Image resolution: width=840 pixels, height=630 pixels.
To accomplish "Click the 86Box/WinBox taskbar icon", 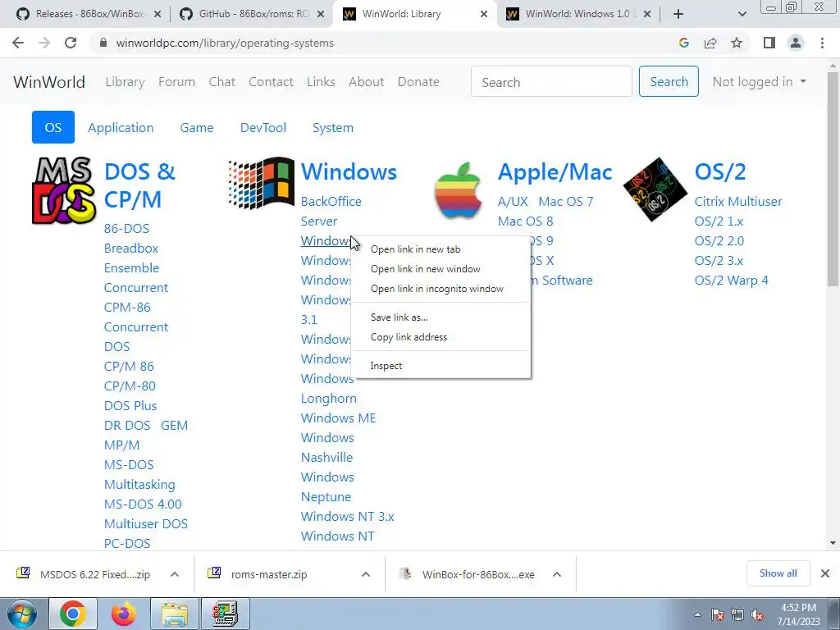I will [225, 614].
